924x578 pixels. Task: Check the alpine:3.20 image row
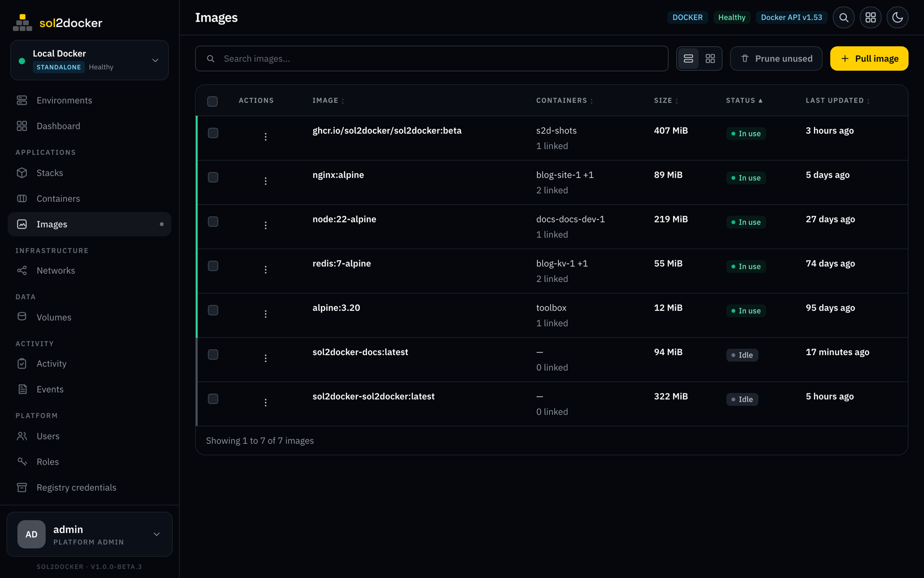point(213,310)
